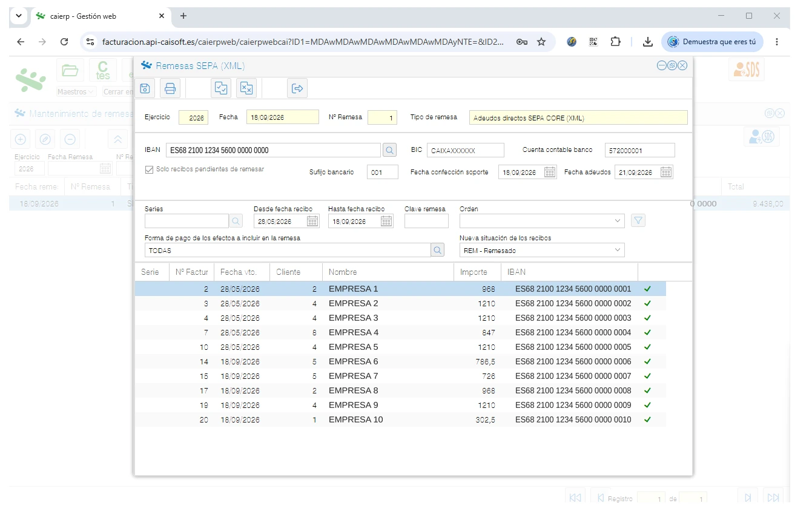Select IBAN ending 0009 cell
This screenshot has height=529, width=812.
[x=573, y=405]
